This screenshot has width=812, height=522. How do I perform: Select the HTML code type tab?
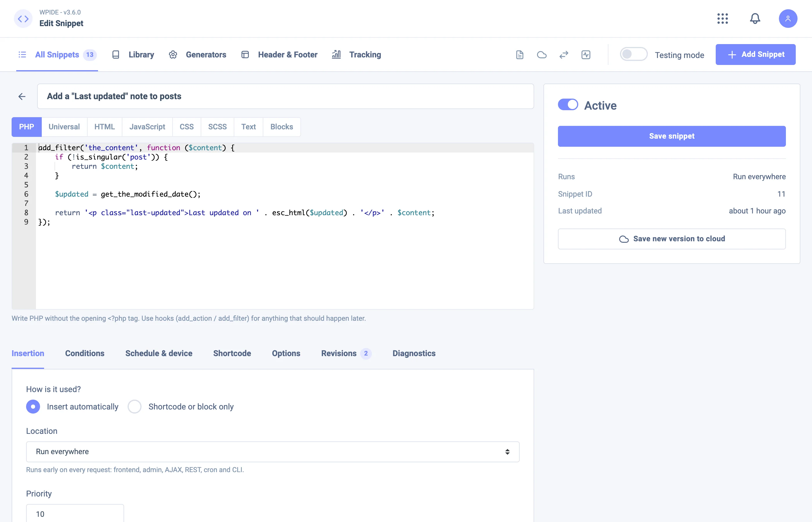(x=104, y=127)
